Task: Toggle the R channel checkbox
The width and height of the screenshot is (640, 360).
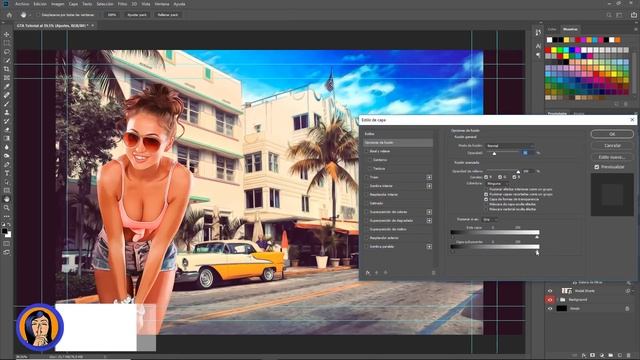Action: point(486,177)
